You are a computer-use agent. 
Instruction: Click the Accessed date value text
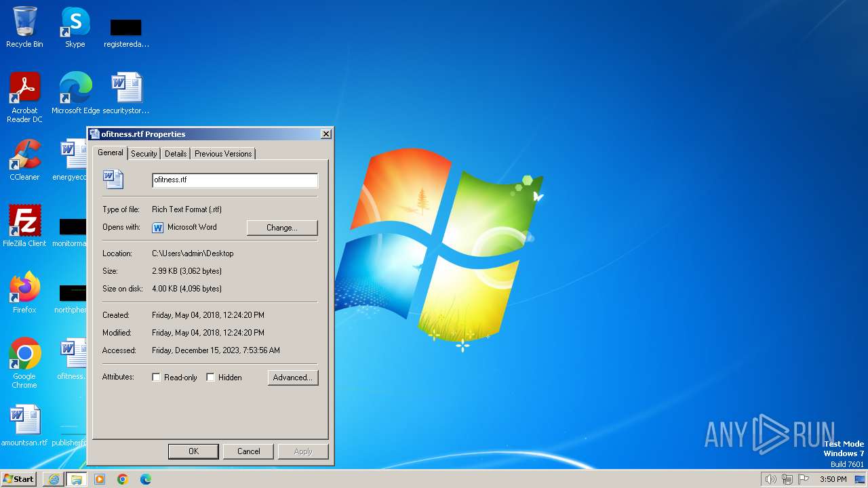(216, 350)
